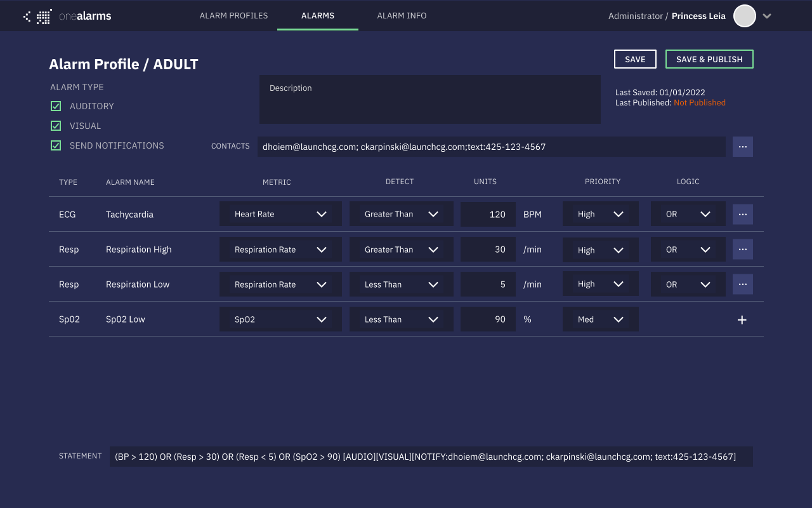The width and height of the screenshot is (812, 508).
Task: Open the Heart Rate metric dropdown
Action: click(x=280, y=214)
